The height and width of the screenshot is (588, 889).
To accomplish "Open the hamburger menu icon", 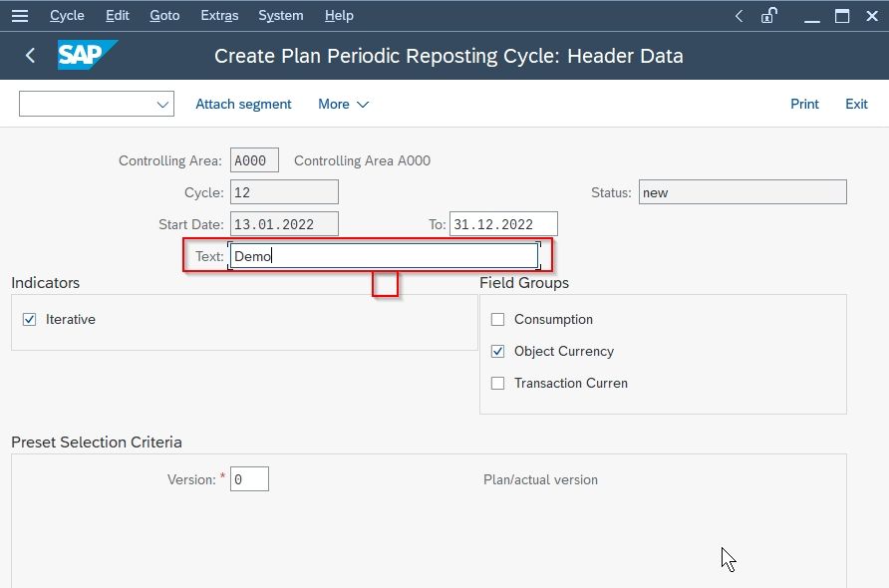I will point(20,16).
